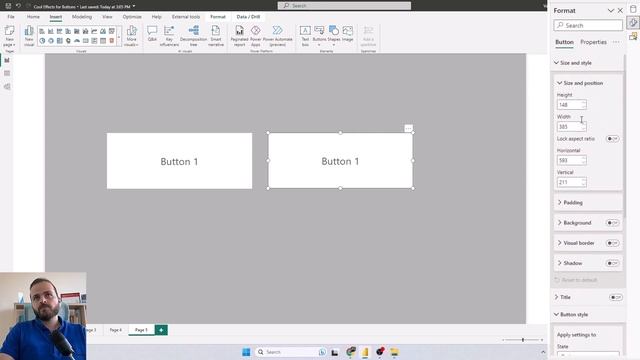Open Model view in left sidebar
The height and width of the screenshot is (360, 640).
pos(7,87)
